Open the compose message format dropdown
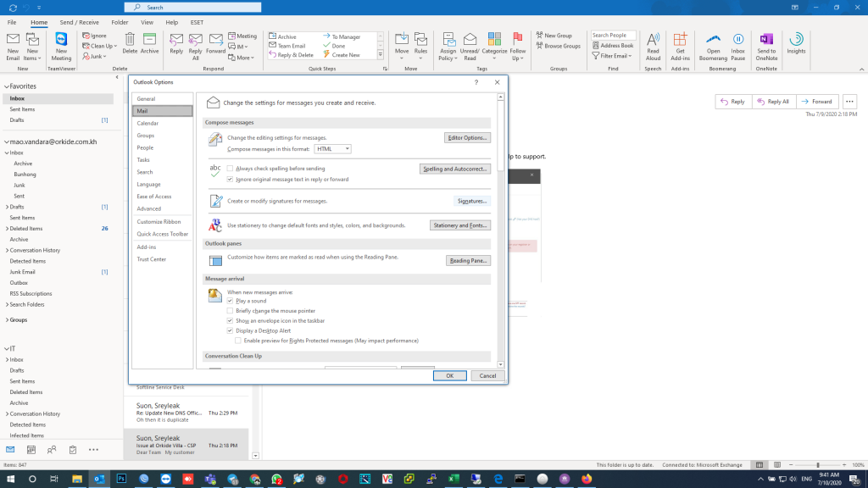This screenshot has height=488, width=868. pyautogui.click(x=333, y=149)
